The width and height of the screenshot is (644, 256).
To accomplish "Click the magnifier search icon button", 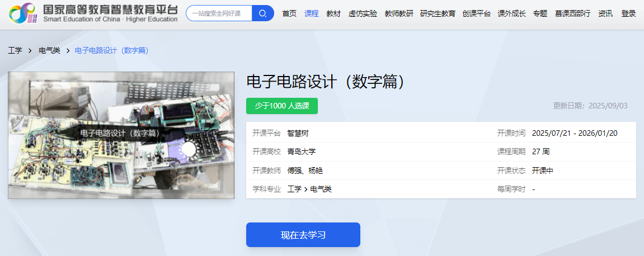I will coord(263,13).
